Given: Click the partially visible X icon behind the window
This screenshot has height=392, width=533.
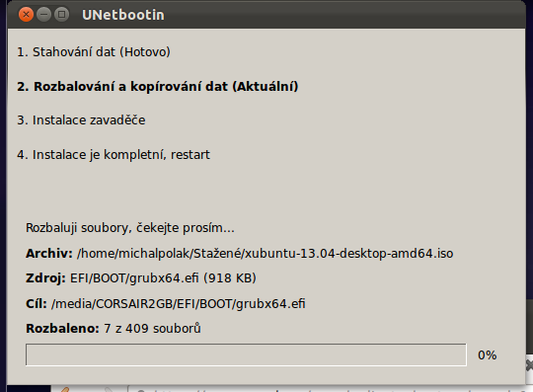Looking at the screenshot, I should point(529,365).
